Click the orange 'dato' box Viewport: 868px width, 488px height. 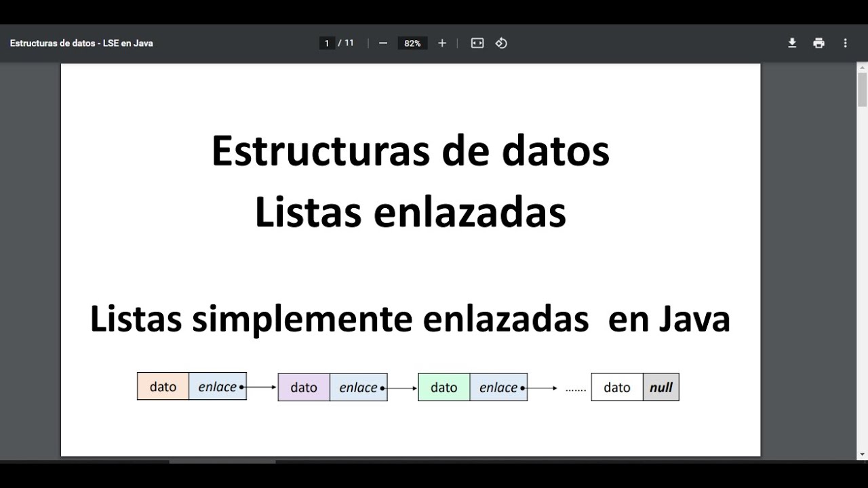(163, 386)
